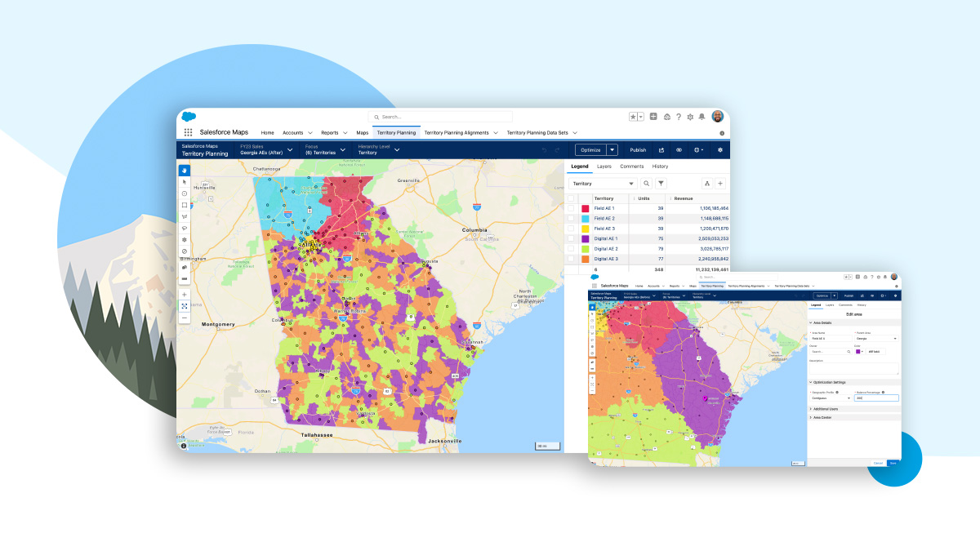980x551 pixels.
Task: Open Territory Planning Data Sets tab, large window
Action: pyautogui.click(x=537, y=132)
